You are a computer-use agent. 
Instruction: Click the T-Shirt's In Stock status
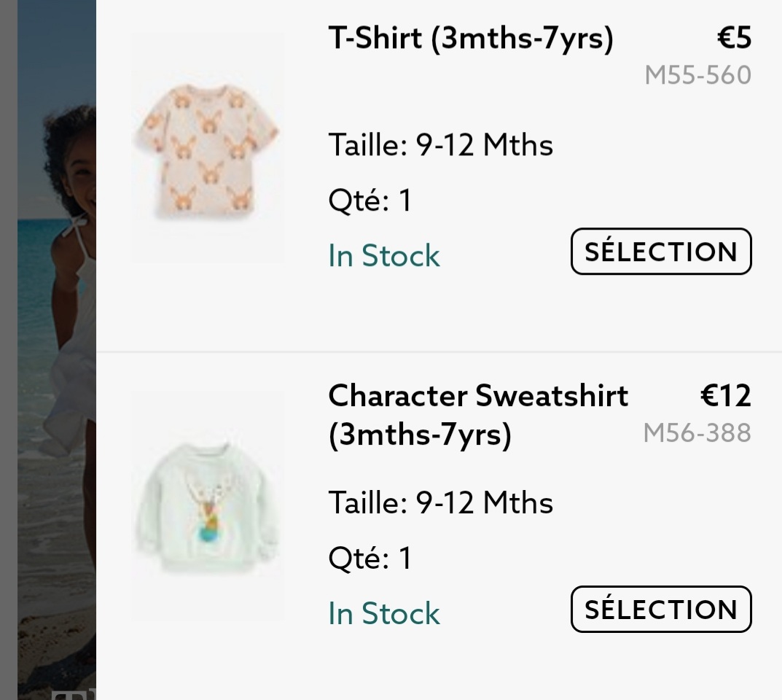tap(384, 256)
